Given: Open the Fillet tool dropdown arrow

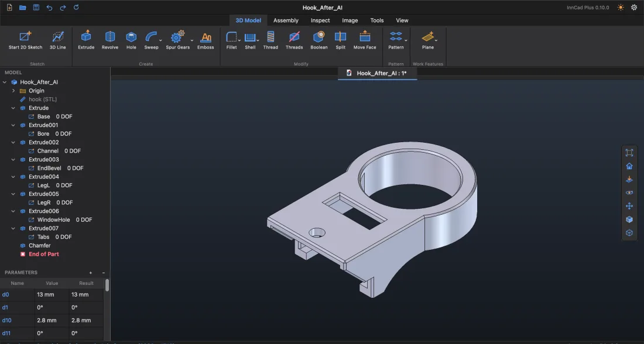Looking at the screenshot, I should [239, 40].
